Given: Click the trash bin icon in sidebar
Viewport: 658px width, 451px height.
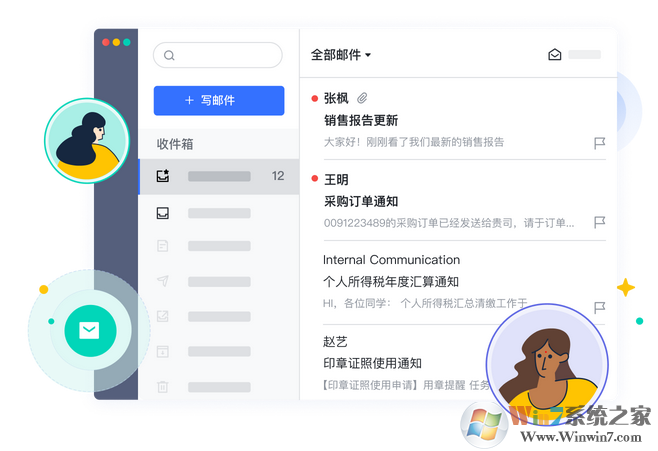Looking at the screenshot, I should coord(162,386).
